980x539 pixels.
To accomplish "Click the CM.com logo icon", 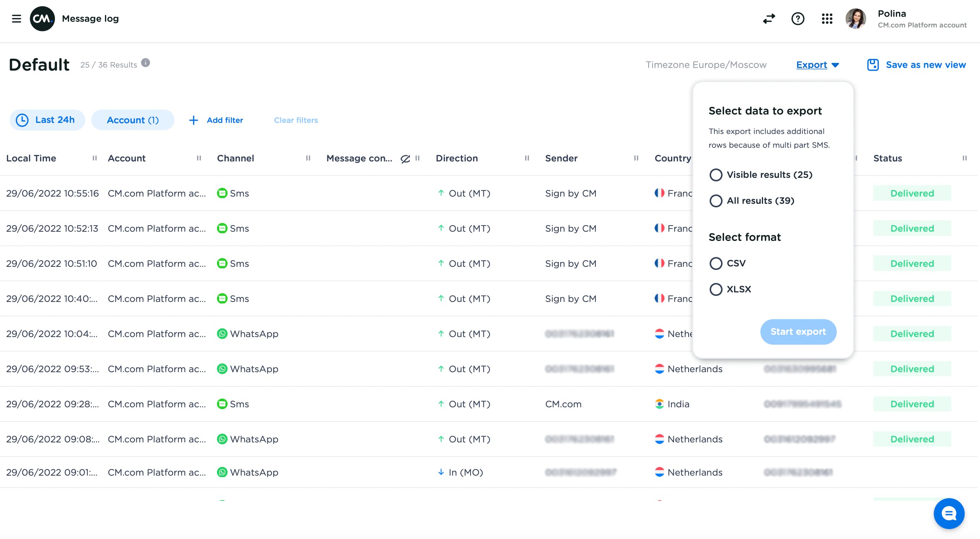I will tap(42, 18).
